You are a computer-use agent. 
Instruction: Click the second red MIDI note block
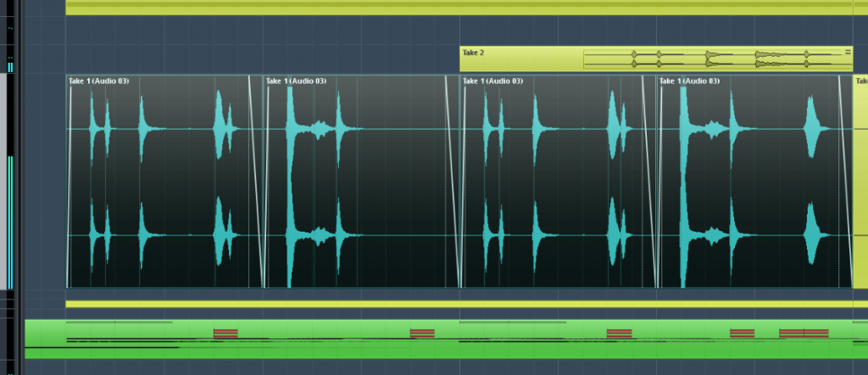pos(422,333)
